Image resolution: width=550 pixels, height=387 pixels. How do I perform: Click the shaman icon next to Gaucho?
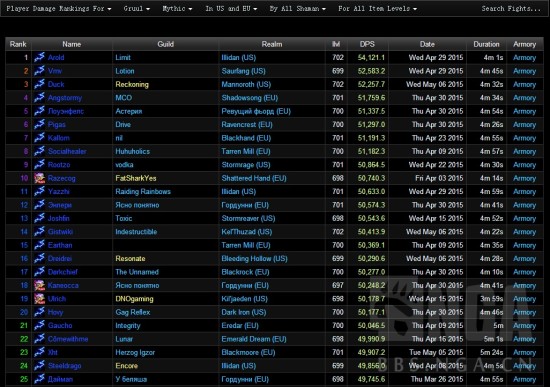coord(40,325)
